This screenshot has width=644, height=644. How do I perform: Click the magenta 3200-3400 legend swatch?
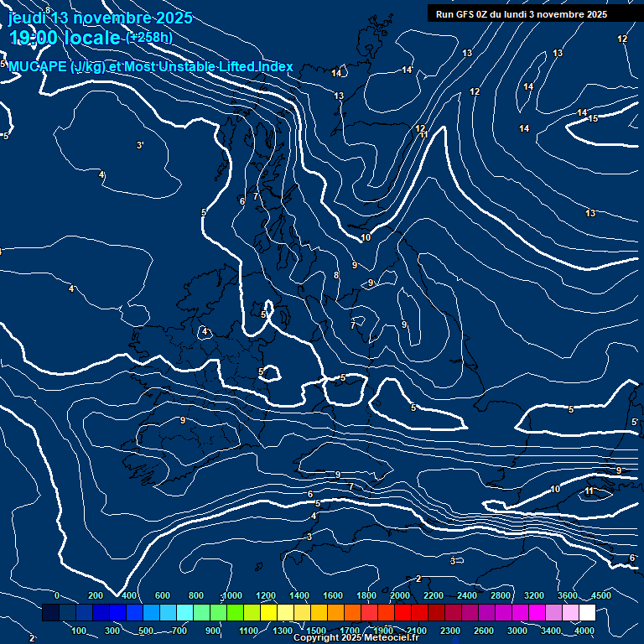[537, 612]
